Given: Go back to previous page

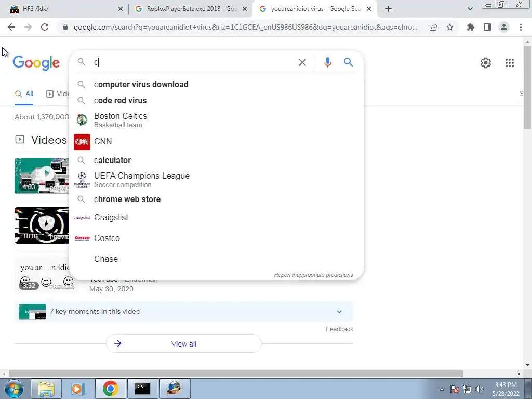Looking at the screenshot, I should click(11, 27).
